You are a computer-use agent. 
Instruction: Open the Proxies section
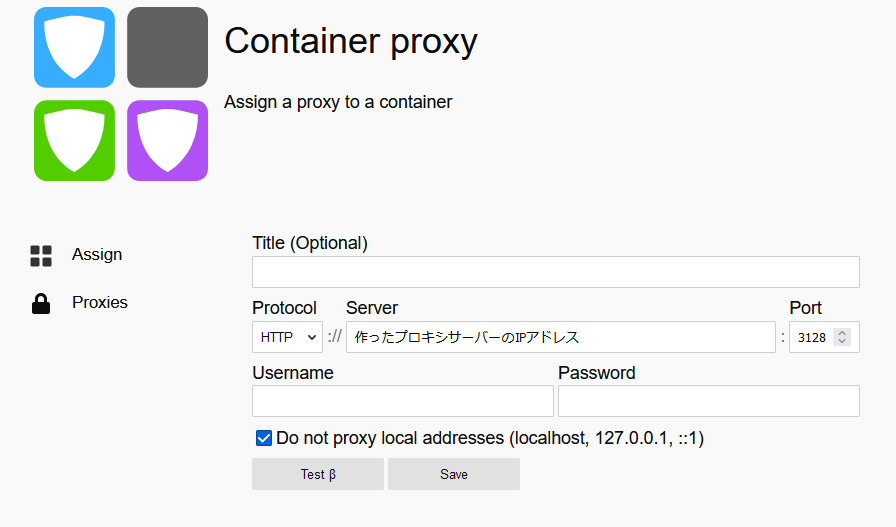point(99,302)
